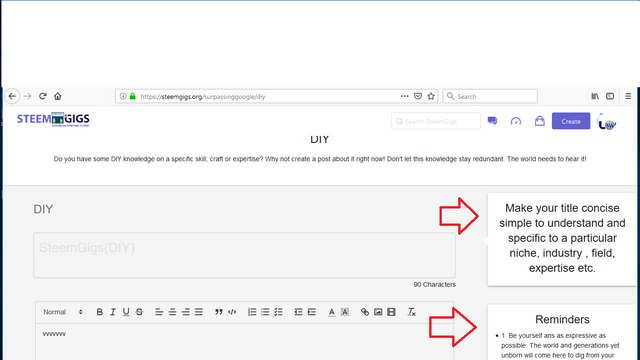The height and width of the screenshot is (360, 640).
Task: Toggle underline formatting
Action: click(126, 312)
